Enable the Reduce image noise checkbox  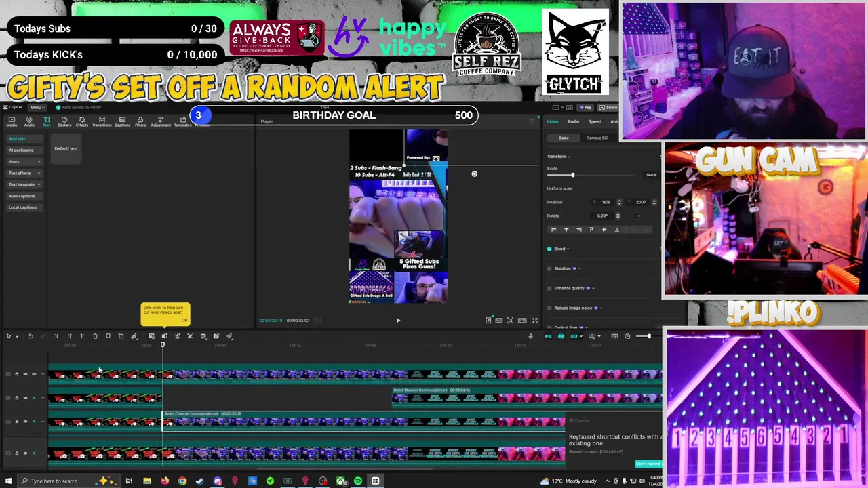[x=549, y=308]
